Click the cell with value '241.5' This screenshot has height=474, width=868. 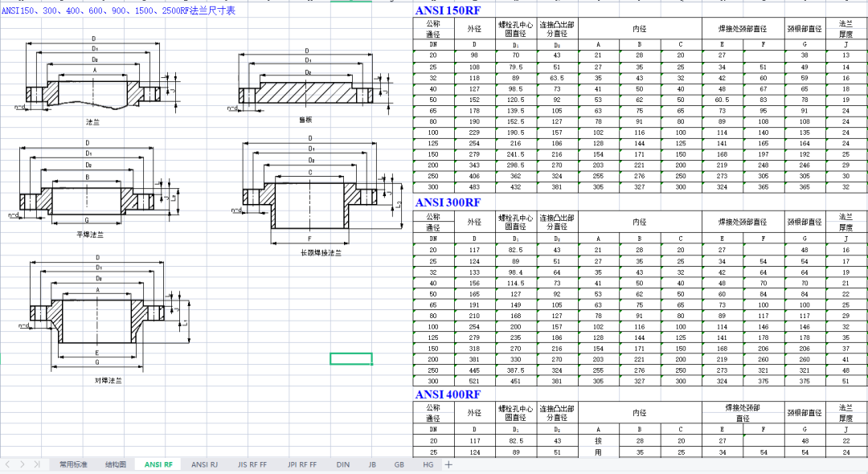(515, 154)
